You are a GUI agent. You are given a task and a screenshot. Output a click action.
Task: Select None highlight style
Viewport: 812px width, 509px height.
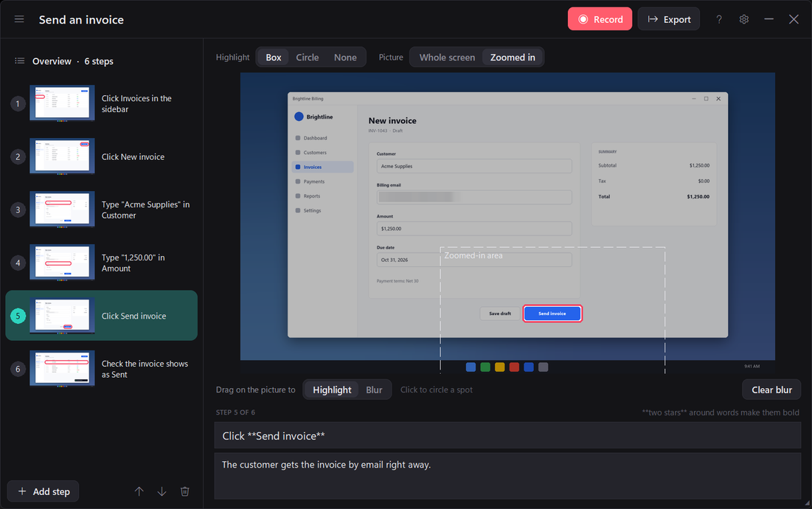click(345, 58)
